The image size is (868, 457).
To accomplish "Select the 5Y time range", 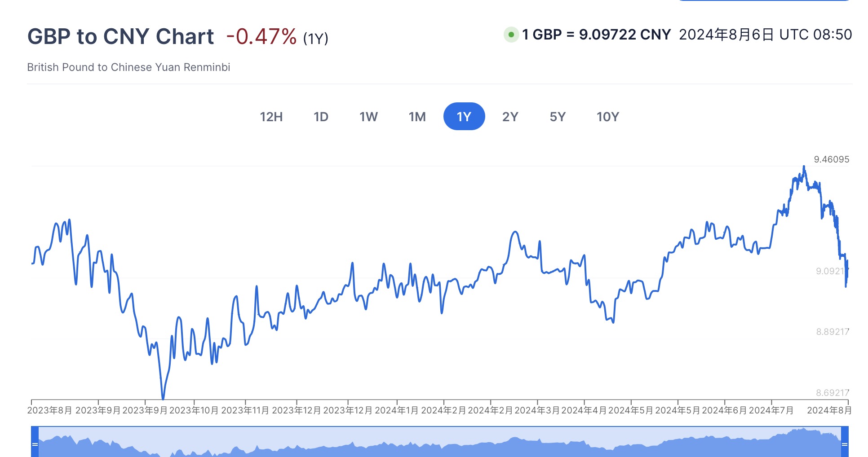I will [558, 117].
